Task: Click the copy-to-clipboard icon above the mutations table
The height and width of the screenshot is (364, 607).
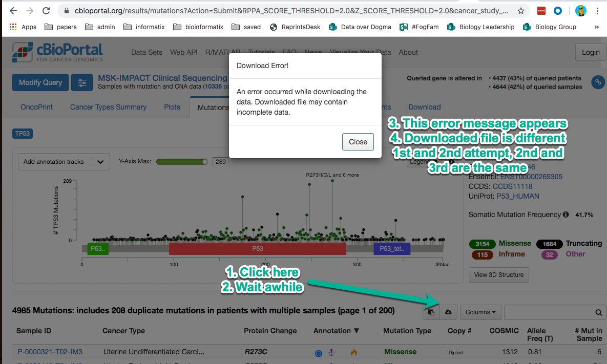Action: tap(431, 312)
